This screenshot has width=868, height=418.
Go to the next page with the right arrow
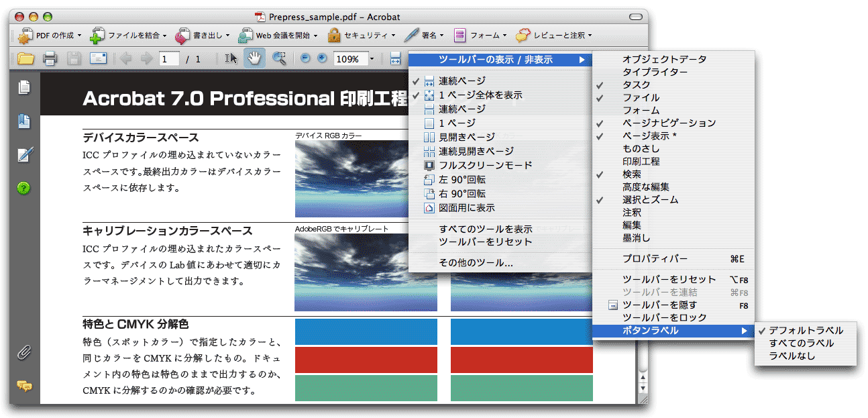point(146,58)
